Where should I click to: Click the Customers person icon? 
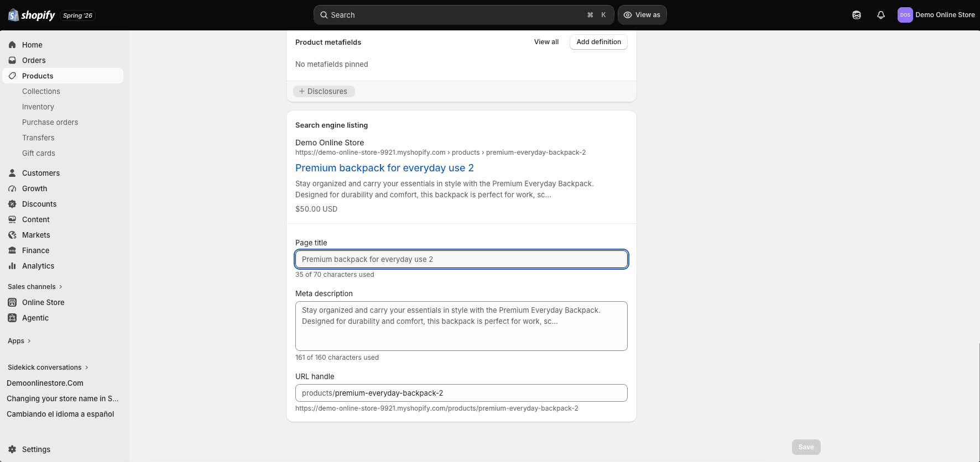[12, 173]
